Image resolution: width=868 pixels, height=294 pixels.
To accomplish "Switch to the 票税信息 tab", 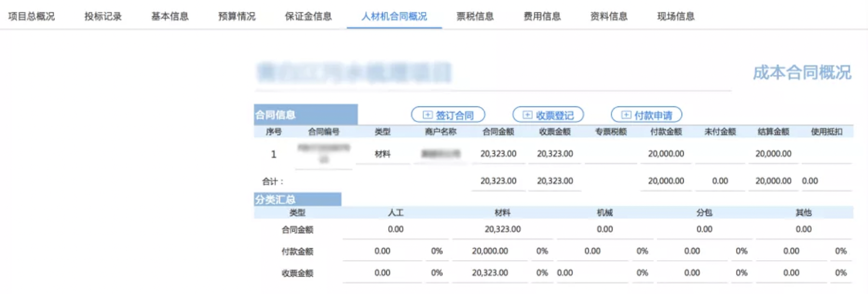I will pyautogui.click(x=475, y=16).
